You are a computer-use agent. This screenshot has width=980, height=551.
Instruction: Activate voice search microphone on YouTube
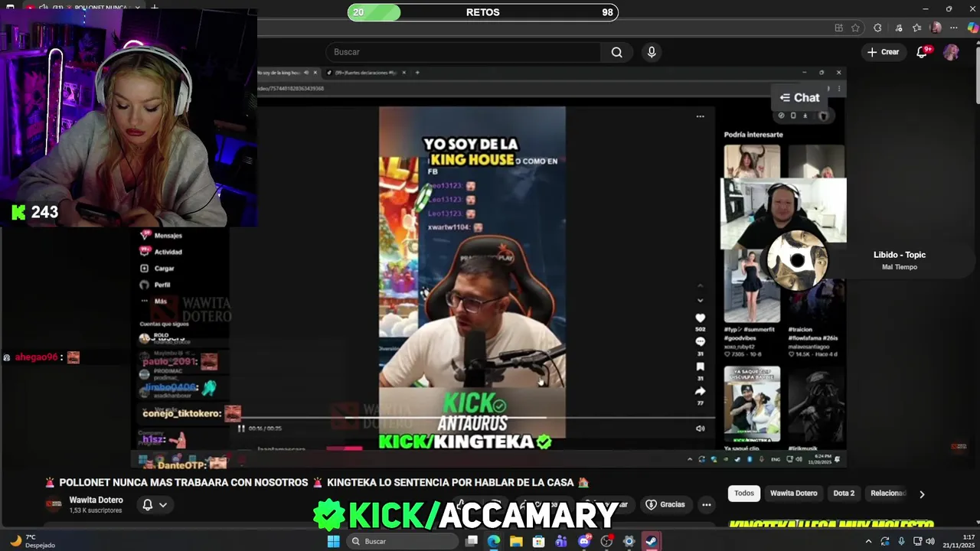[652, 52]
